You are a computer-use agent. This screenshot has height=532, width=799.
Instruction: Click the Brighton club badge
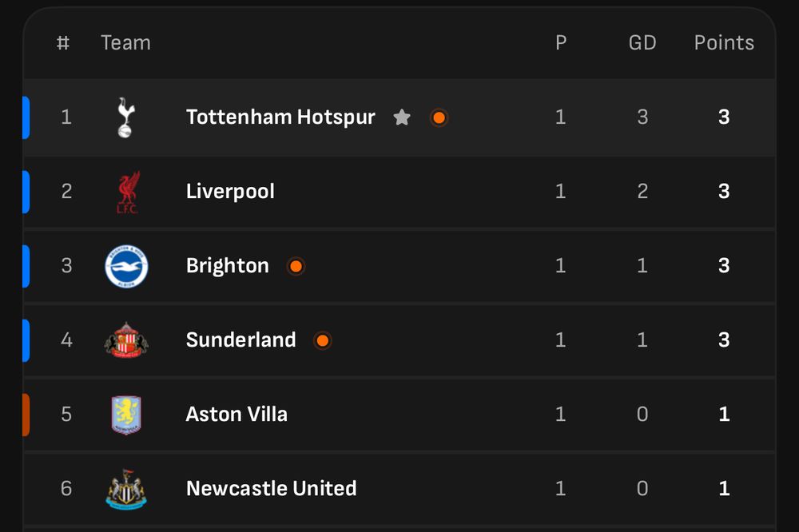pyautogui.click(x=126, y=266)
